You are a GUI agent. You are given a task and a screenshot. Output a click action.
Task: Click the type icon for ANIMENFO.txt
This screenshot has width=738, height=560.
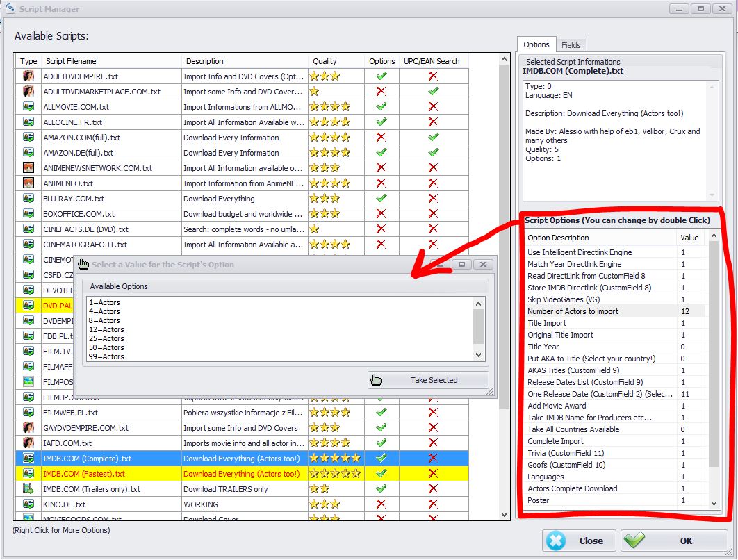[x=28, y=183]
